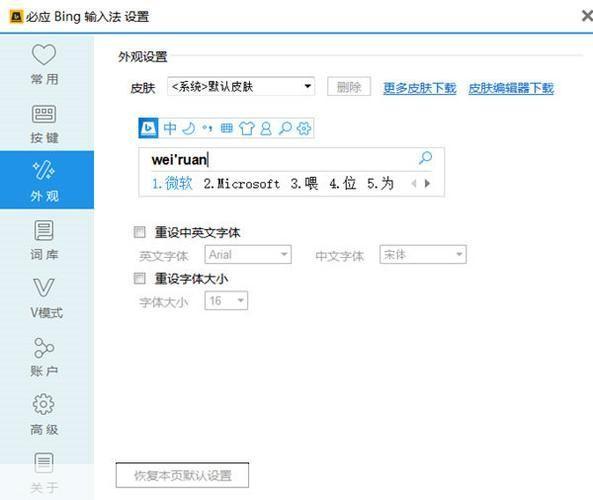
Task: Click the document icon for 词库
Action: point(44,230)
